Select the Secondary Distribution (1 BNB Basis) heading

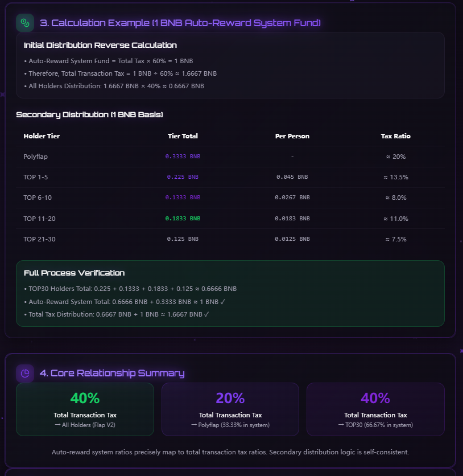coord(89,115)
